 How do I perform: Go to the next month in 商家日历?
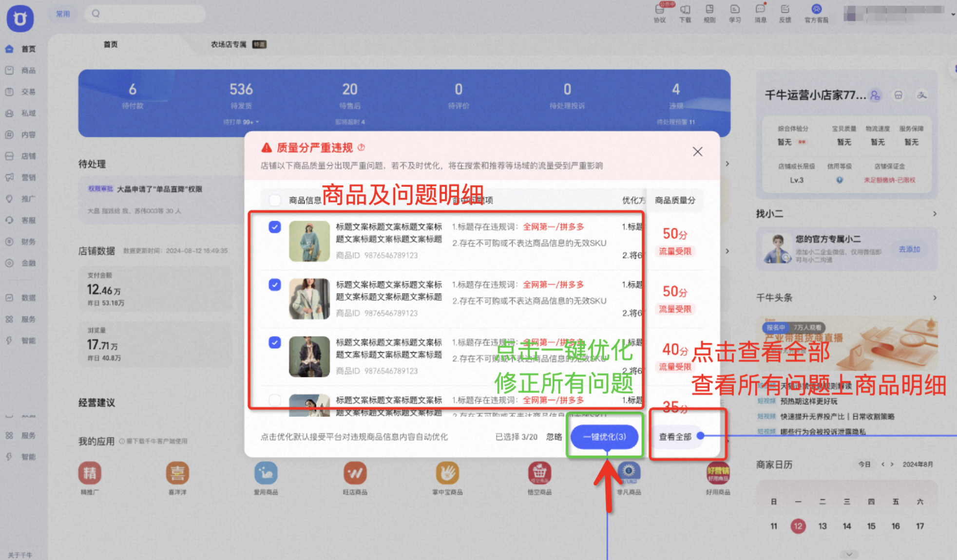892,465
